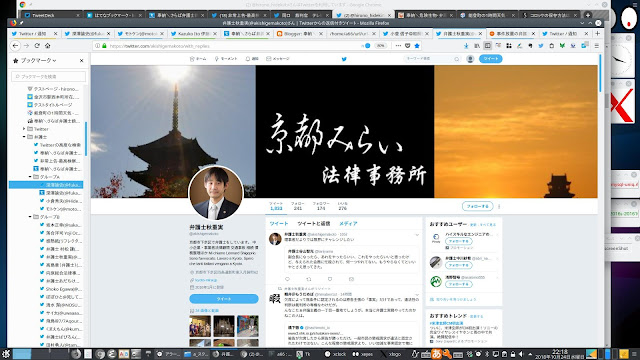This screenshot has height=360, width=640.
Task: Click zoom level indicator in address bar
Action: click(x=381, y=46)
